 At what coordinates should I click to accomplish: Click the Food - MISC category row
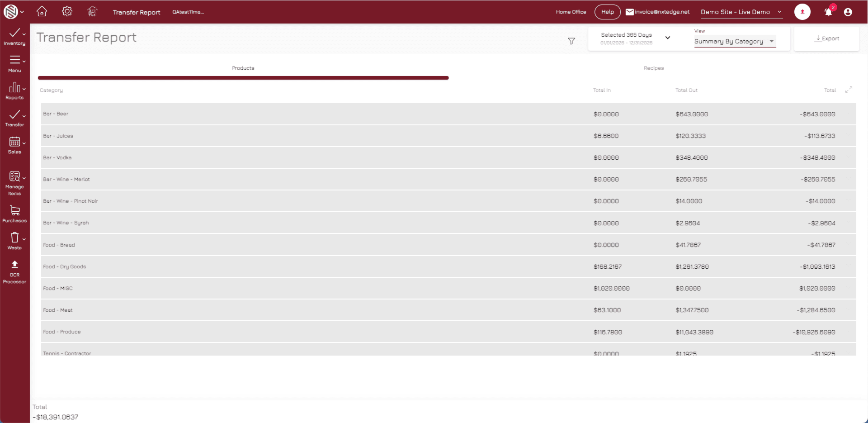pos(448,288)
